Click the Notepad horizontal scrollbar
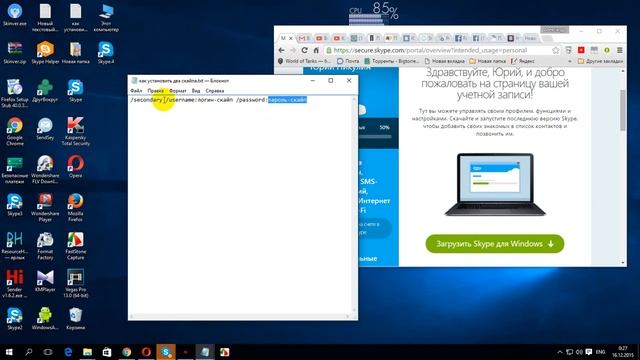The height and width of the screenshot is (360, 640). coord(240,316)
